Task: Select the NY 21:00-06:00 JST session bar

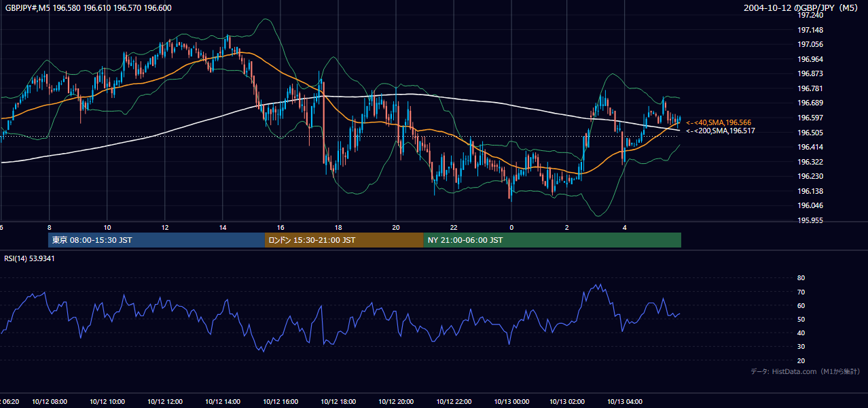Action: (x=552, y=240)
